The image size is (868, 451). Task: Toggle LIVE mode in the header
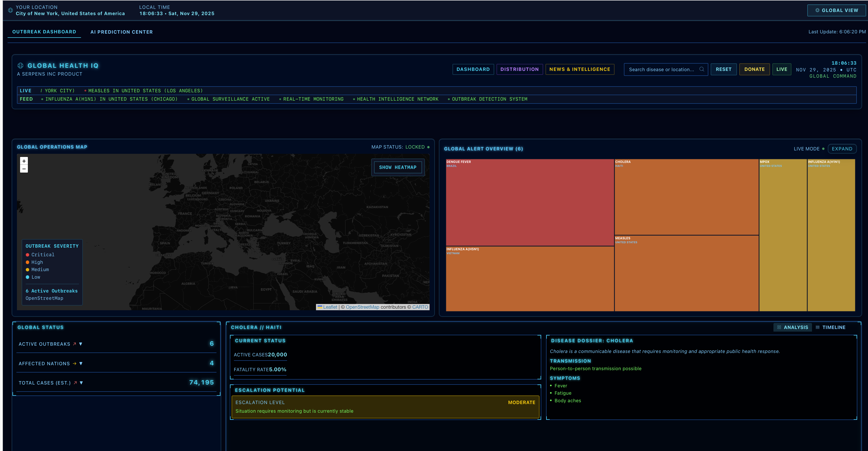[x=782, y=69]
